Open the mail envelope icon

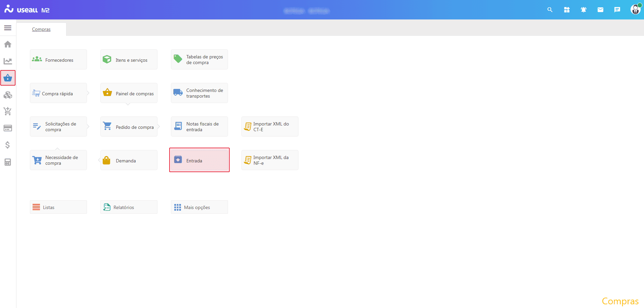[x=600, y=10]
